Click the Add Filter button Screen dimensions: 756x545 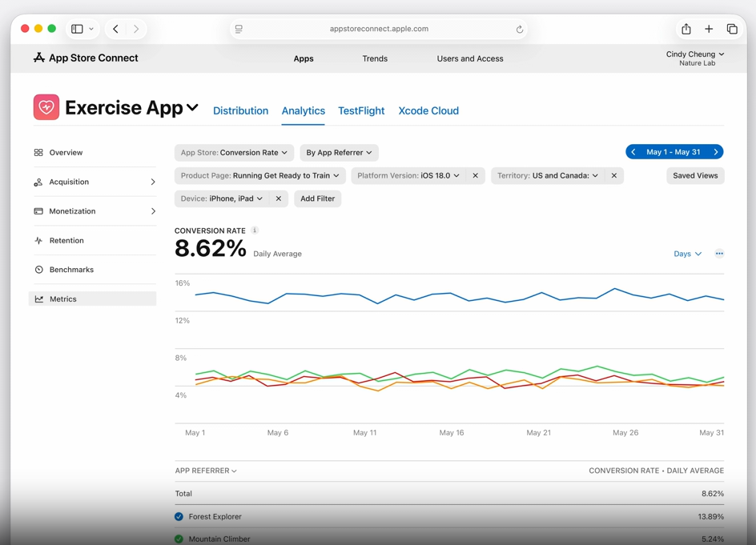click(x=318, y=198)
